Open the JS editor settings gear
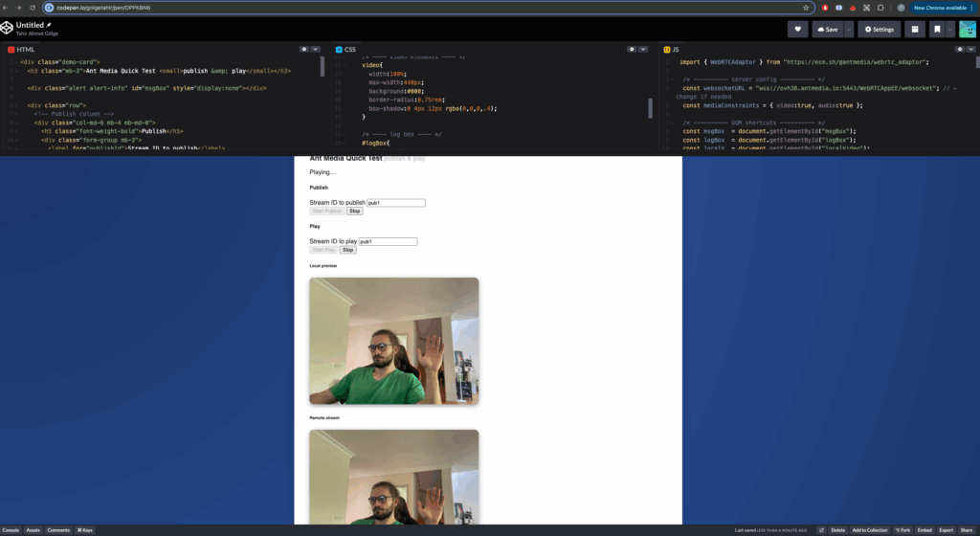The width and height of the screenshot is (980, 536). (x=959, y=50)
